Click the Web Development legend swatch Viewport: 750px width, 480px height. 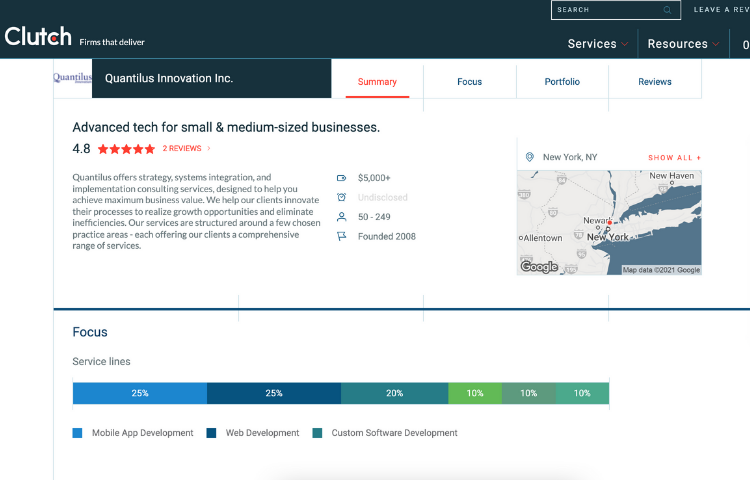tap(211, 433)
